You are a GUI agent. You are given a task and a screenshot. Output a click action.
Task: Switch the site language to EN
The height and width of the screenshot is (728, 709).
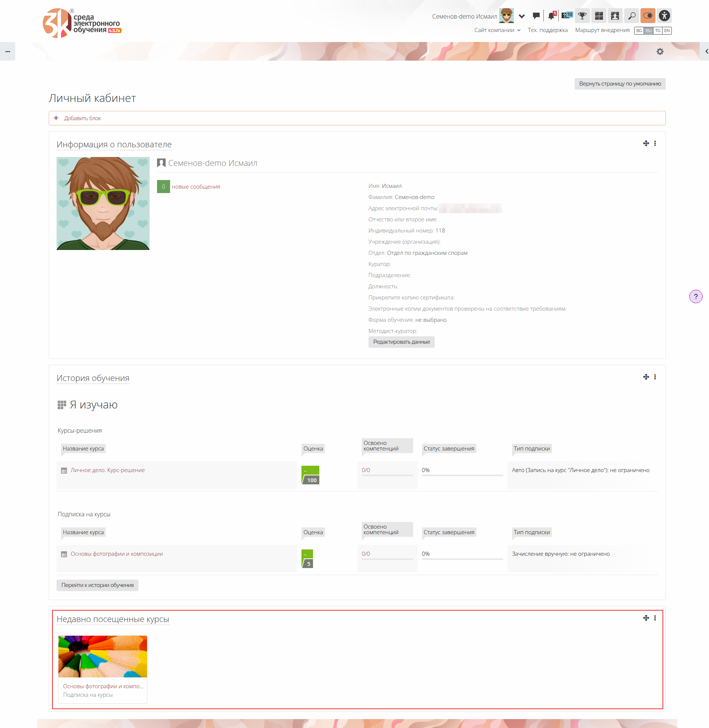coord(667,31)
